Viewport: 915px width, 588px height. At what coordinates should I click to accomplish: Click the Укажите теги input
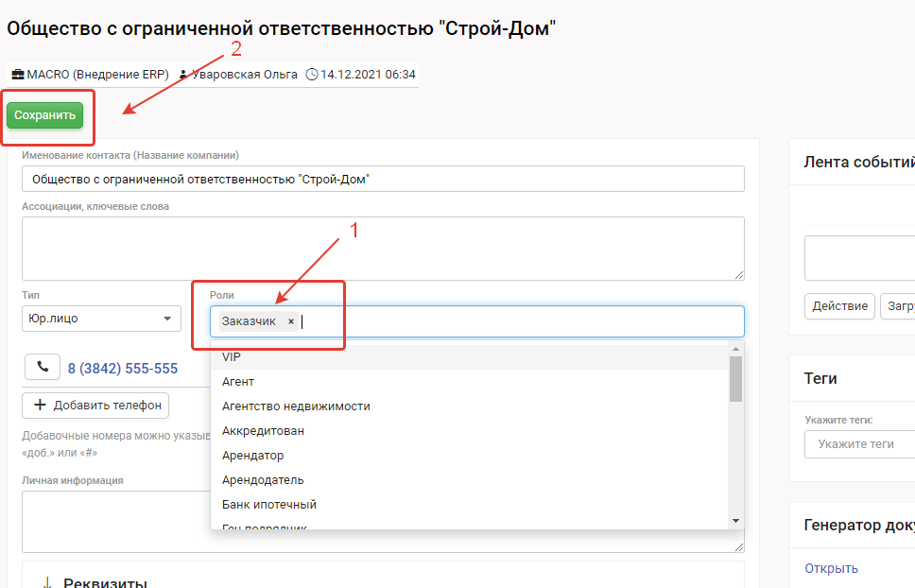tap(858, 444)
